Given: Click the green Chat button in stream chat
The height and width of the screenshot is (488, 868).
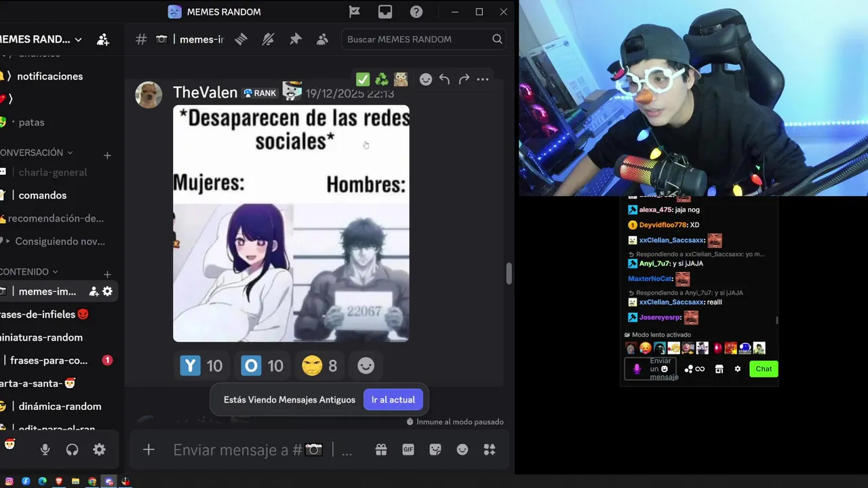Looking at the screenshot, I should (764, 369).
